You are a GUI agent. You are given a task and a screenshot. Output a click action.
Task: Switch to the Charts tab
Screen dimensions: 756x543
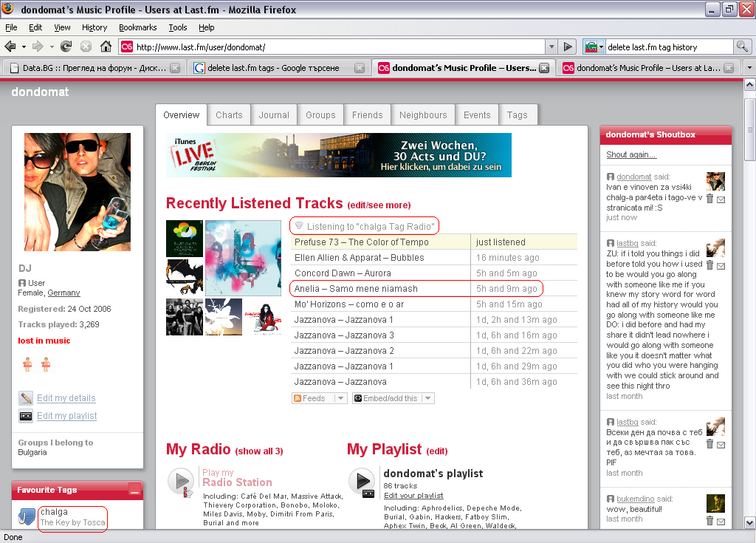click(x=229, y=115)
